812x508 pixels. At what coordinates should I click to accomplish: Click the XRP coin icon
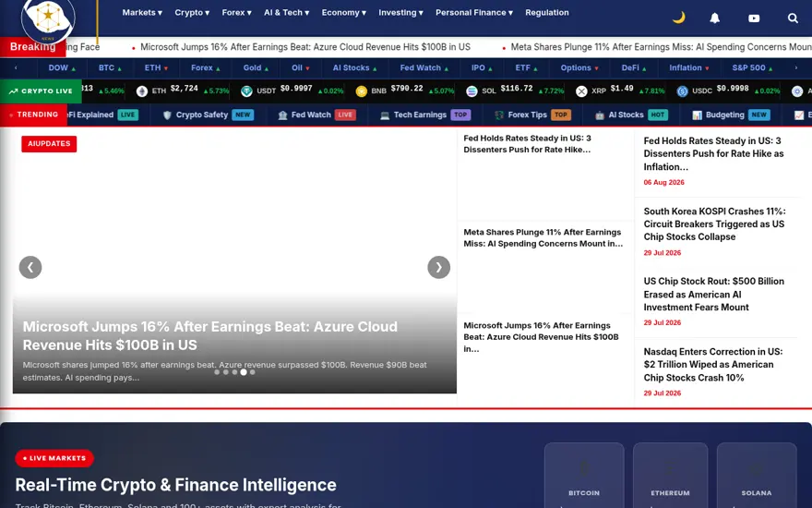tap(581, 91)
